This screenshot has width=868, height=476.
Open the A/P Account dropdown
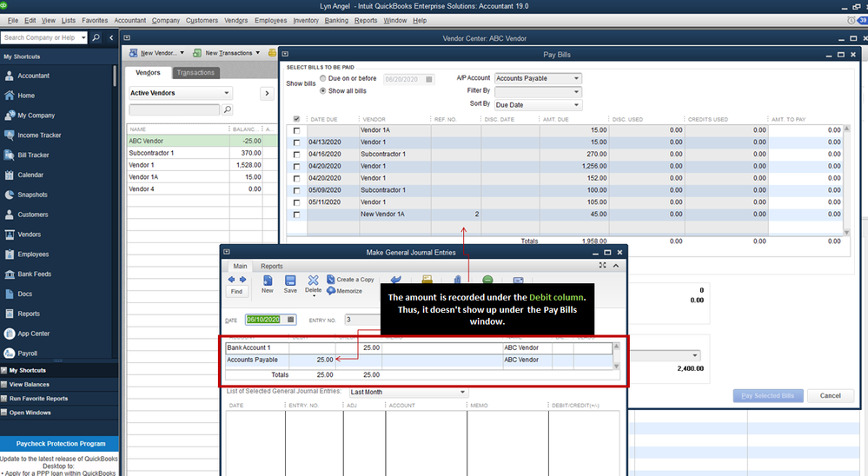pyautogui.click(x=576, y=78)
